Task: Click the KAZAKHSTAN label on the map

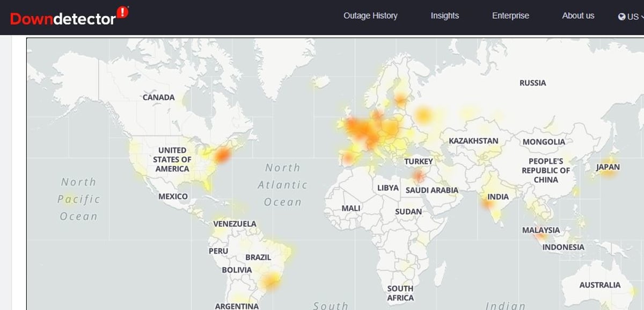Action: [x=473, y=141]
